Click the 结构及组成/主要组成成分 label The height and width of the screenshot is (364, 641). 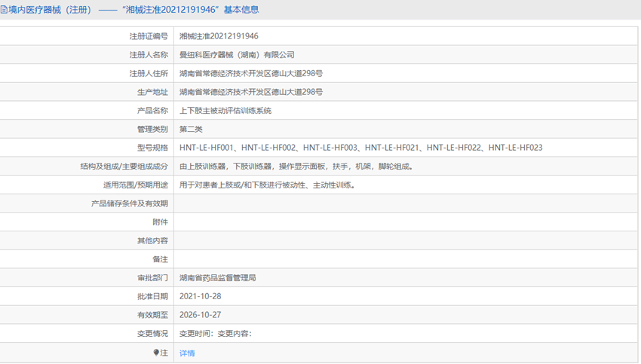tap(124, 167)
